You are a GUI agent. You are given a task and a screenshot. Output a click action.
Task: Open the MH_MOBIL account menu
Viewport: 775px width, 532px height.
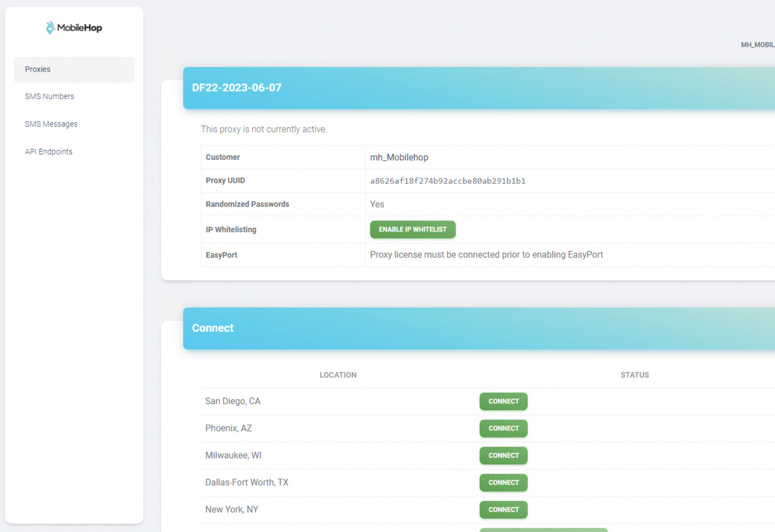tap(757, 45)
